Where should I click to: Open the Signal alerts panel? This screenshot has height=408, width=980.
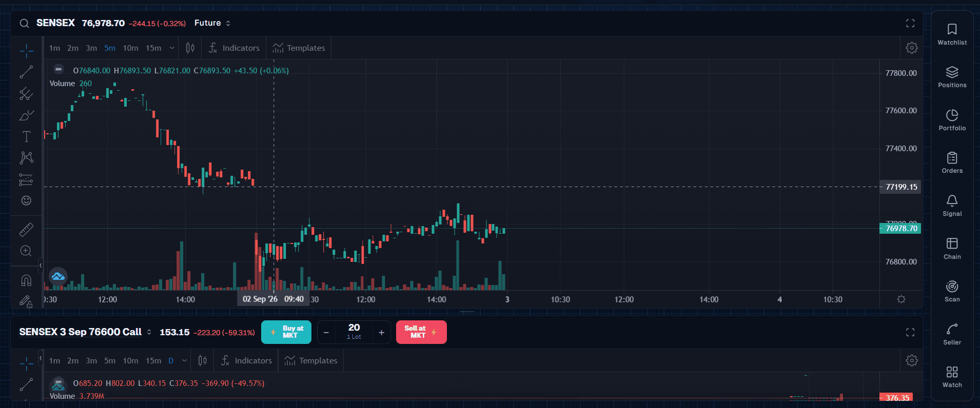pyautogui.click(x=952, y=206)
